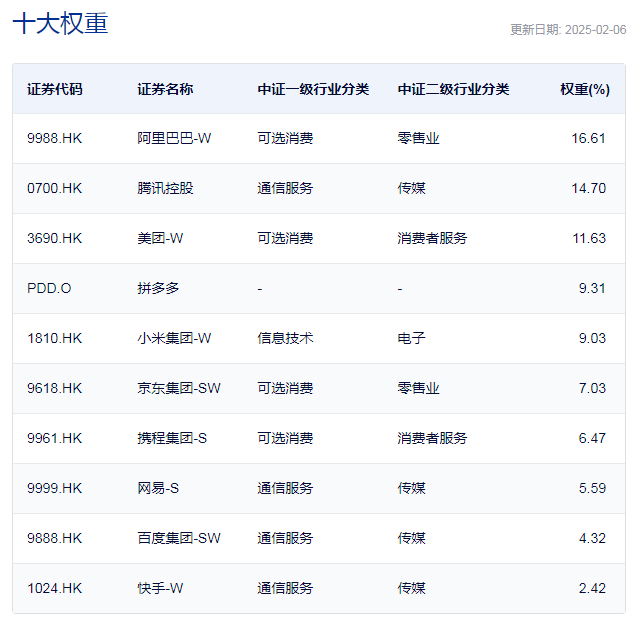
Task: Click the weight value 4.32
Action: click(x=592, y=538)
